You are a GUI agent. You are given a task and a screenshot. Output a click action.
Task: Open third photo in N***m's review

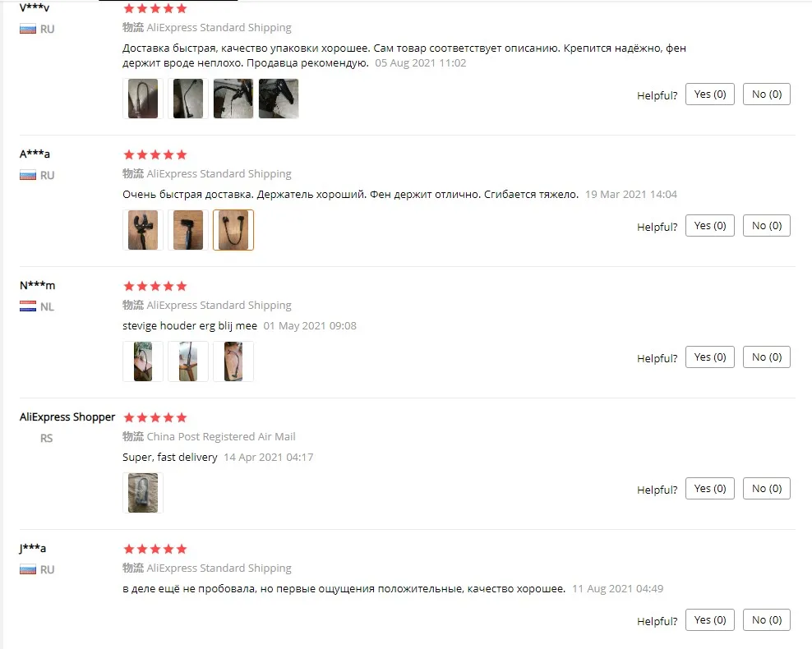pos(233,361)
